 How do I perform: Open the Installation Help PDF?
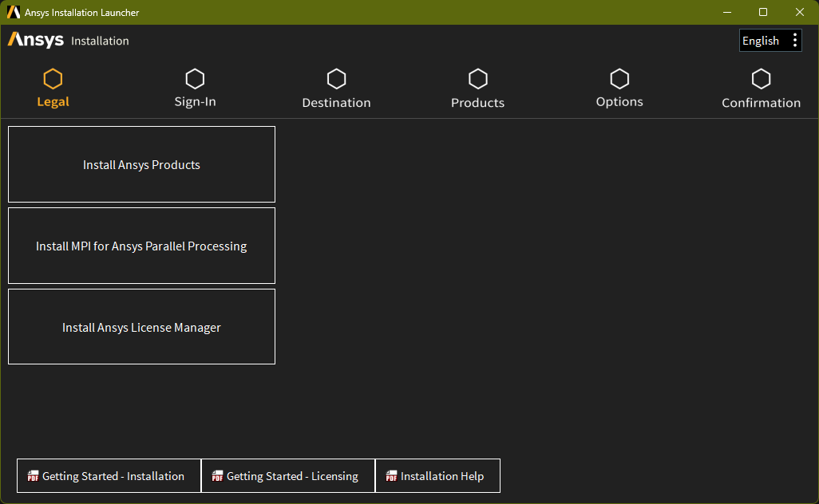click(437, 476)
